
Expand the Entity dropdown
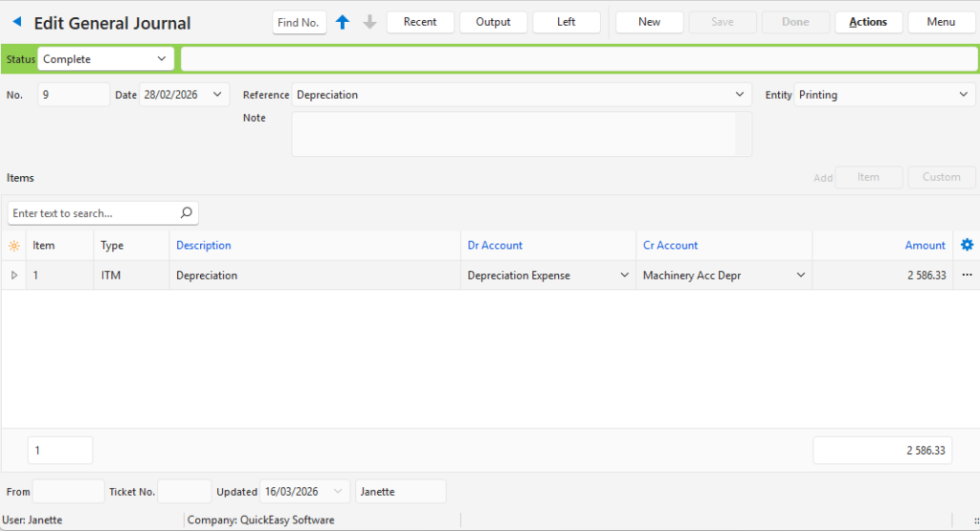pyautogui.click(x=963, y=95)
